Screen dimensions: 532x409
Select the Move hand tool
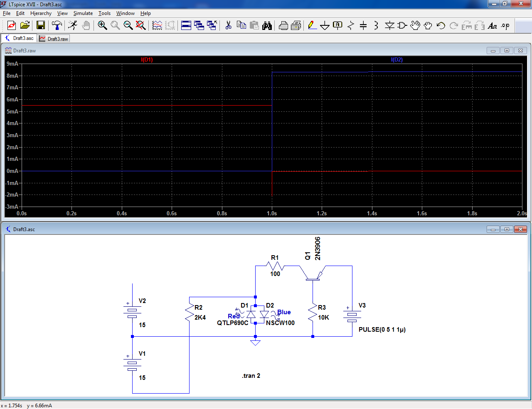point(415,25)
